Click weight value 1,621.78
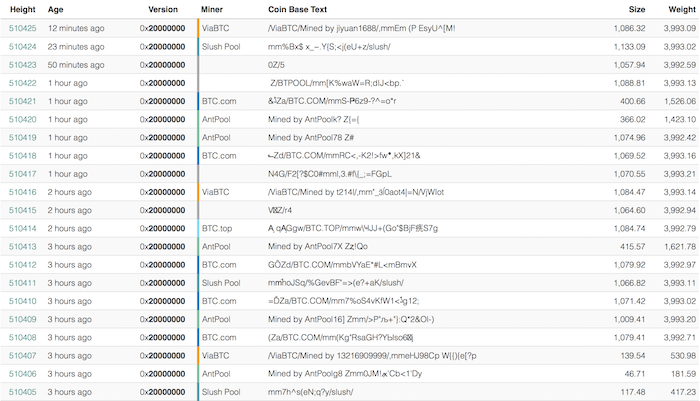Image resolution: width=700 pixels, height=401 pixels. coord(679,246)
